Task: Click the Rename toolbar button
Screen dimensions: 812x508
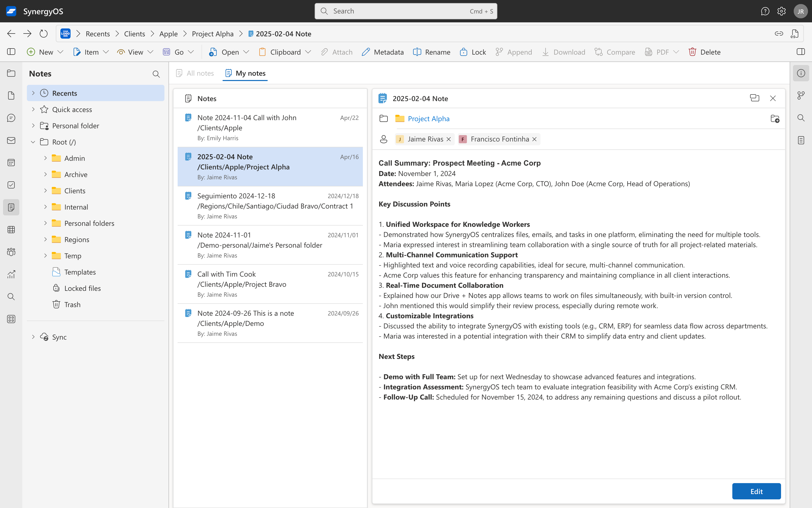Action: (x=431, y=52)
